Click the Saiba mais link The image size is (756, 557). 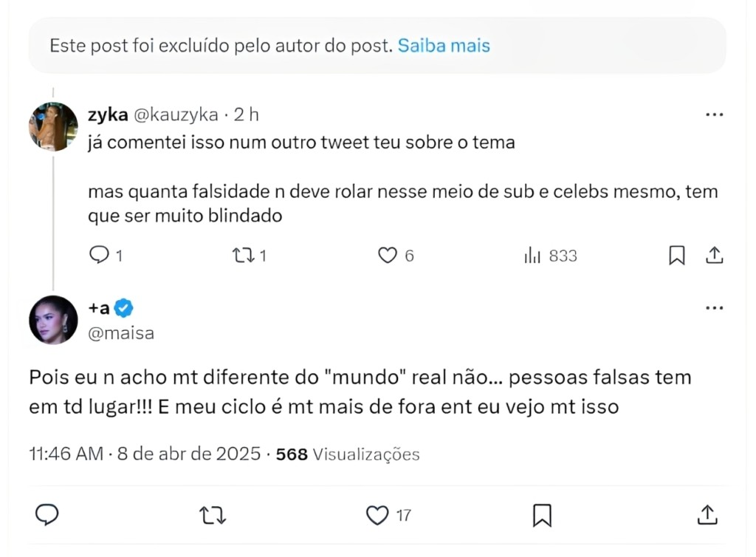(444, 46)
